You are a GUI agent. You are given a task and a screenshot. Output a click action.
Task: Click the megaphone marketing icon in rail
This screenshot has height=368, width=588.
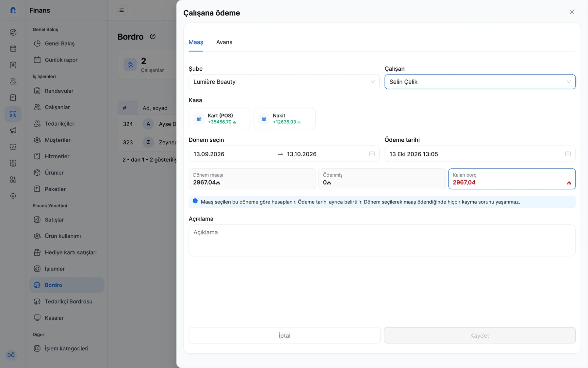13,131
